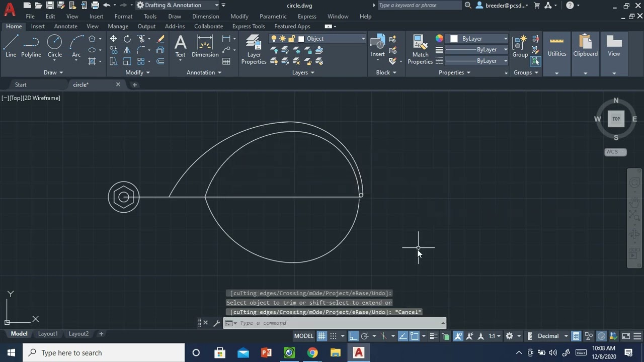Click the WCS coordinate system button

pos(615,152)
